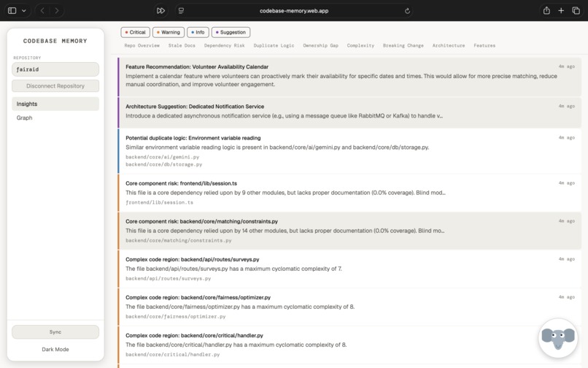
Task: Select the Complexity category
Action: 360,45
